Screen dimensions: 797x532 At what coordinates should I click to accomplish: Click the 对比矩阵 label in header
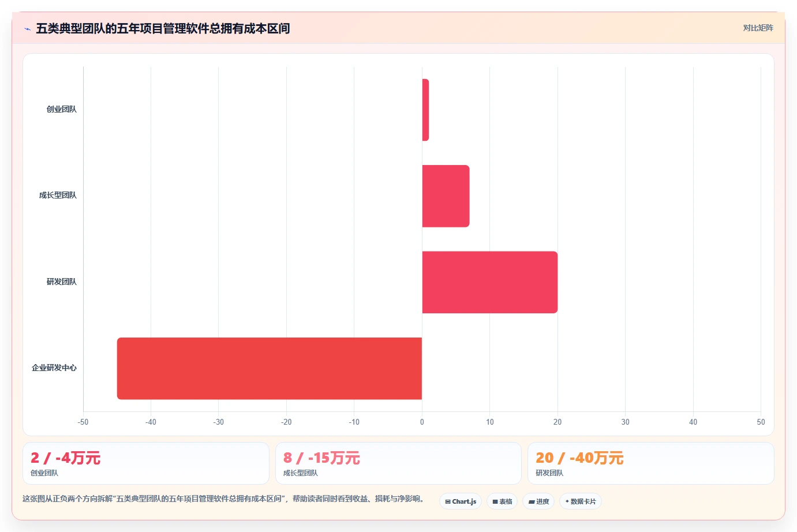[x=758, y=28]
